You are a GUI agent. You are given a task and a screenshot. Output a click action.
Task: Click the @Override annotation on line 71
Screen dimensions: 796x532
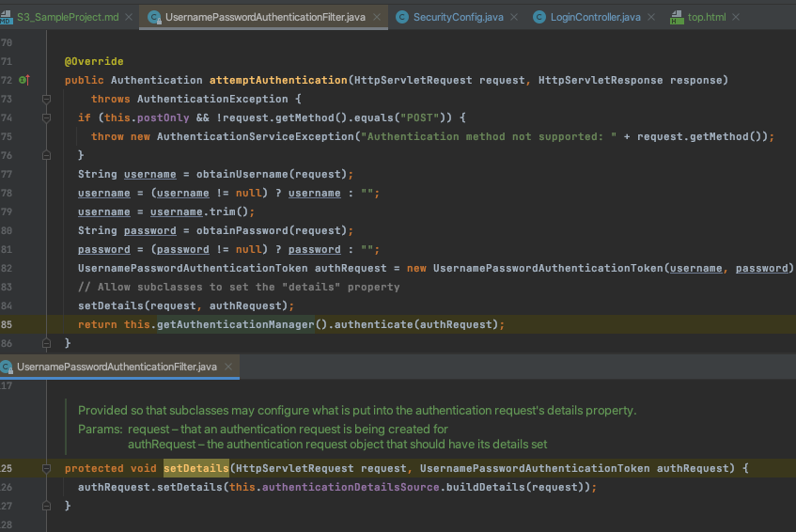pos(94,61)
